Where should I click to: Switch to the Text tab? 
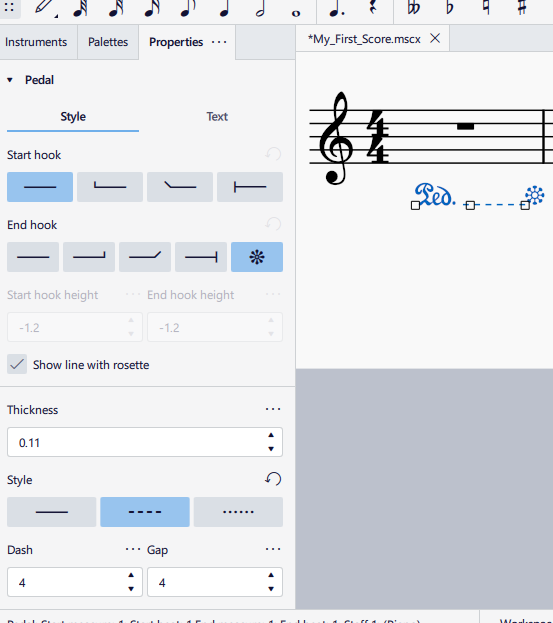coord(217,116)
